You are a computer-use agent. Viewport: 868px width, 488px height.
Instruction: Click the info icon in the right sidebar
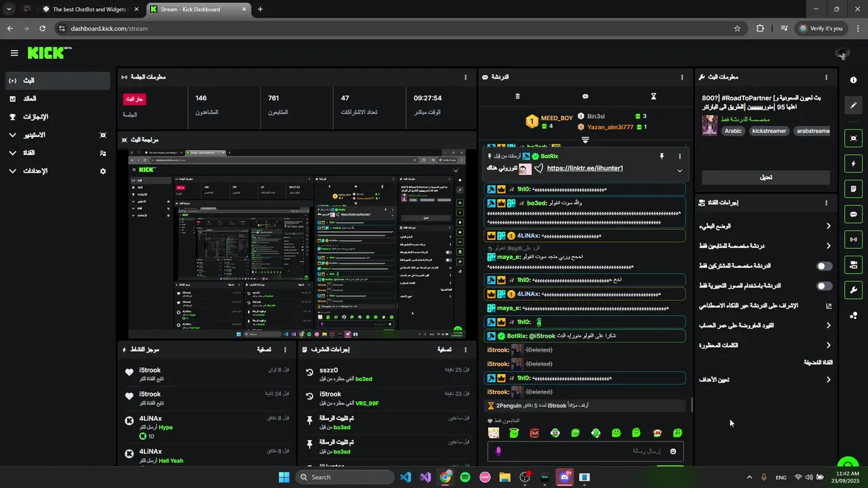tap(853, 80)
